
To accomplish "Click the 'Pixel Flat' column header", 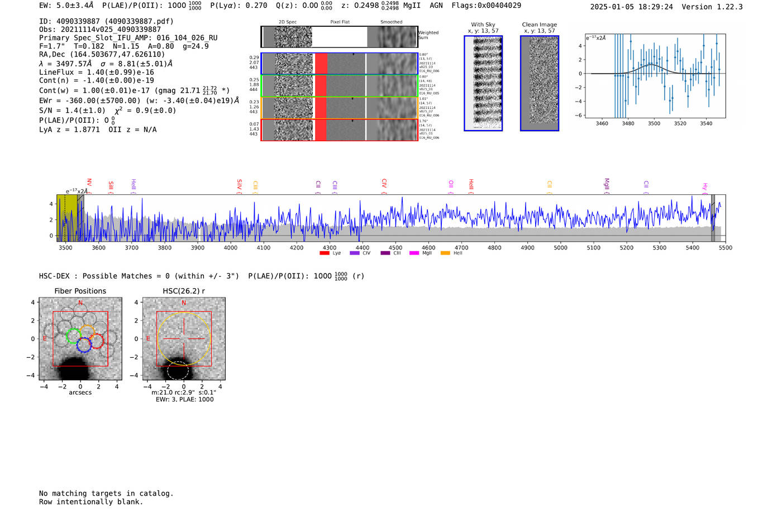I will click(x=340, y=22).
